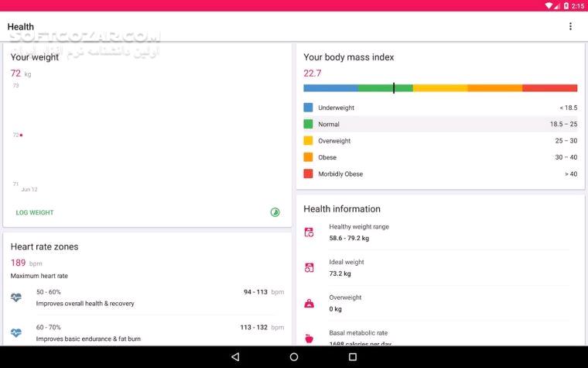The height and width of the screenshot is (368, 588).
Task: Open the three-dot overflow menu
Action: 570,26
